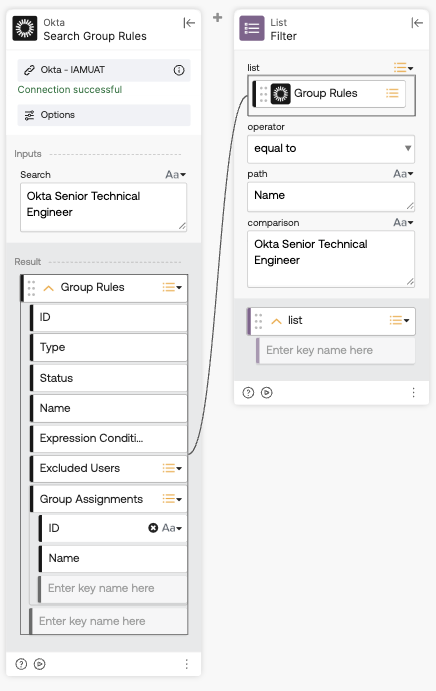Click the comparison text field
436x691 pixels.
pyautogui.click(x=331, y=259)
